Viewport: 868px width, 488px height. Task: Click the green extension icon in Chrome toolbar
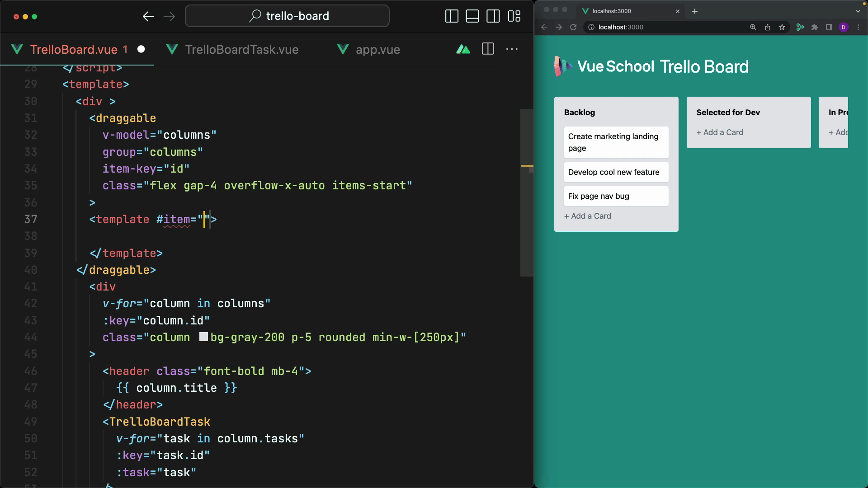800,27
